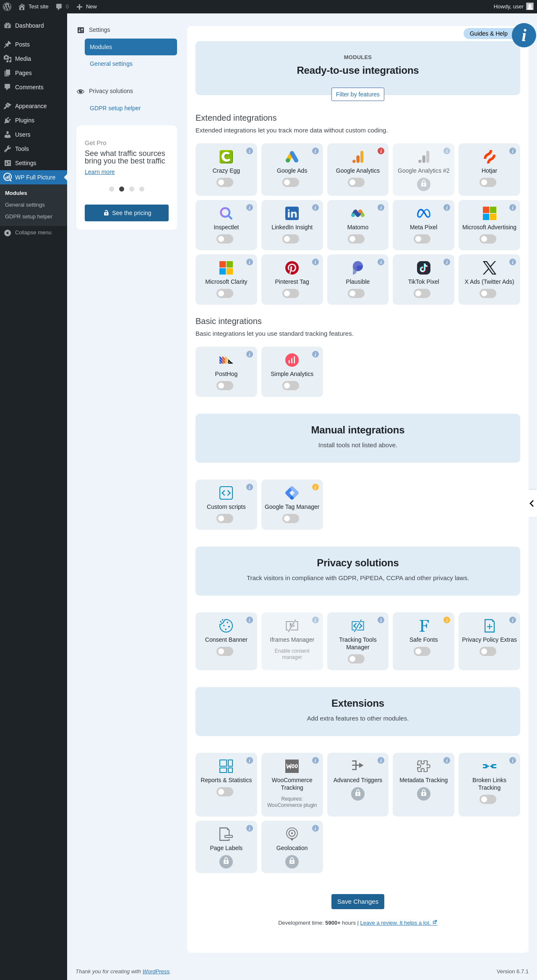Click the WordPress logo in admin bar
Image resolution: width=537 pixels, height=980 pixels.
[7, 7]
